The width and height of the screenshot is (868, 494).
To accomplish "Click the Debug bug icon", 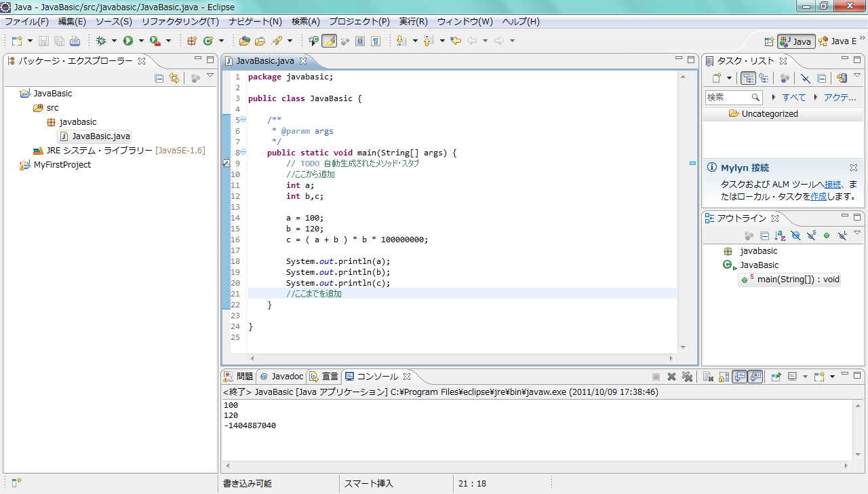I will point(101,41).
